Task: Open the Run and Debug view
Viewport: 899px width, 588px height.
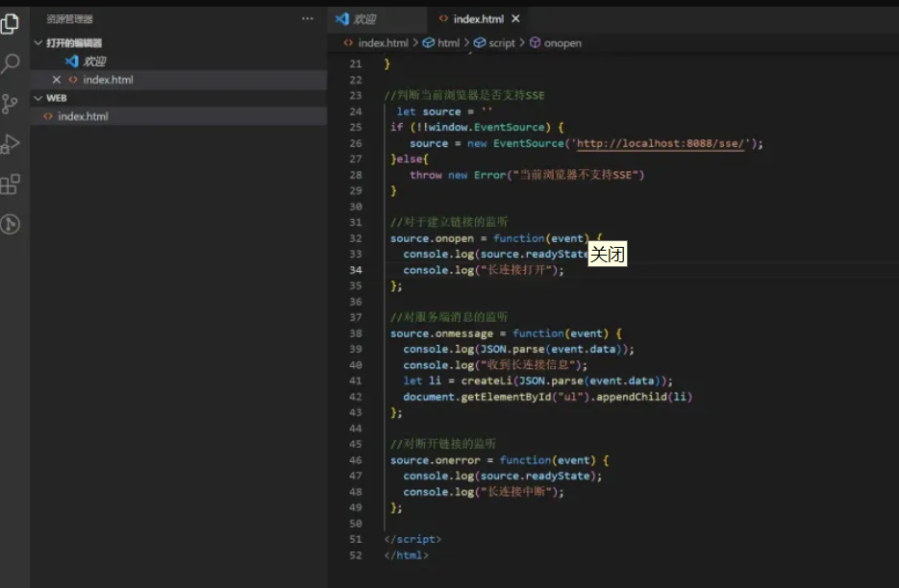Action: [x=11, y=144]
